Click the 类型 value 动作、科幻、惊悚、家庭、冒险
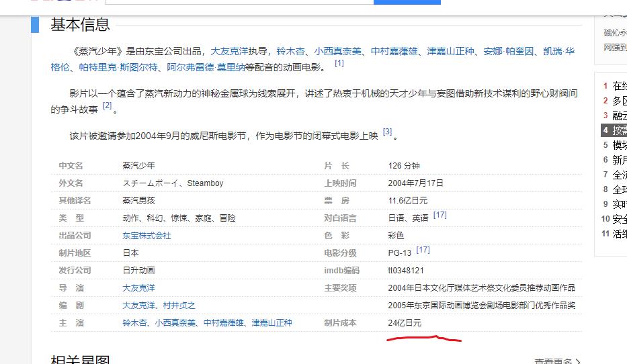This screenshot has height=364, width=627. tap(179, 218)
